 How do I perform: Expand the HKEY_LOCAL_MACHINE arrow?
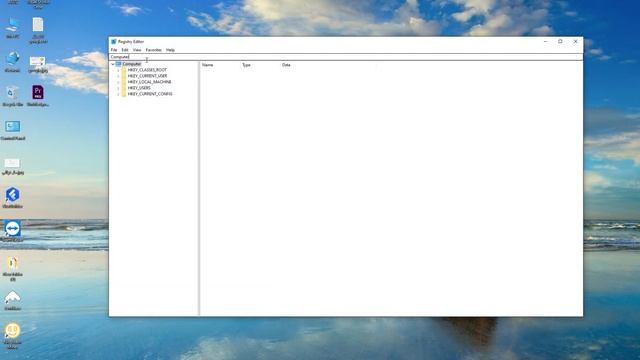[118, 82]
